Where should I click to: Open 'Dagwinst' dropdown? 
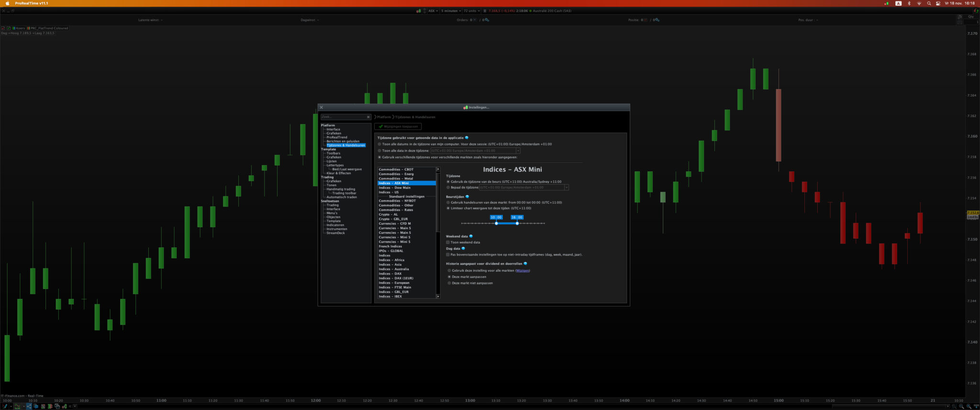click(x=310, y=20)
